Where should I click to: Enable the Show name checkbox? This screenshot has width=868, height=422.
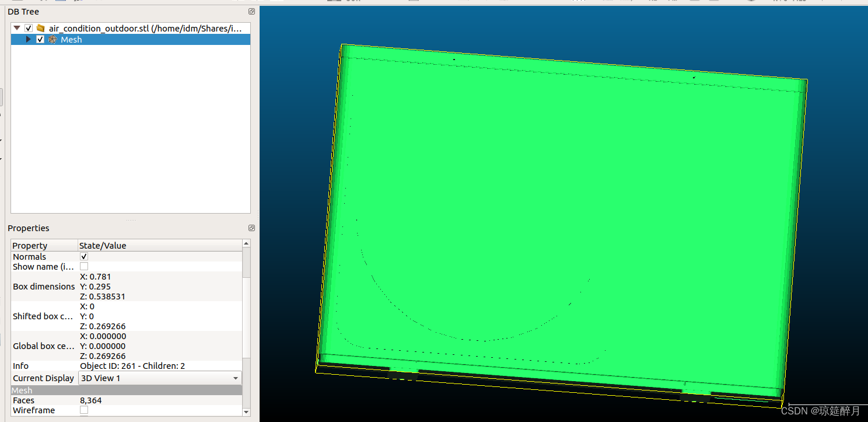(84, 267)
